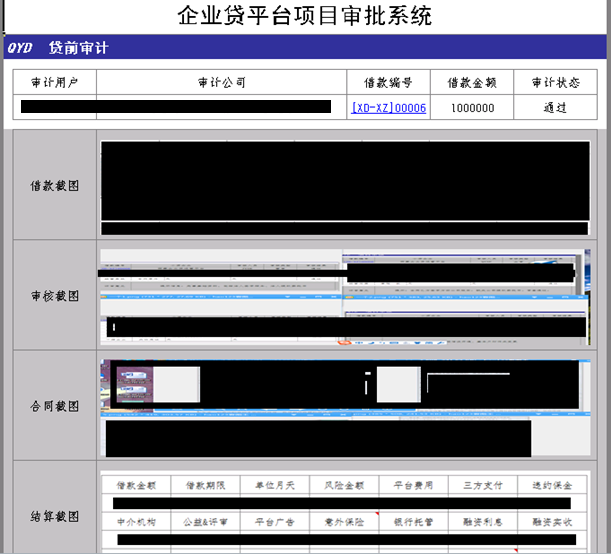Open the loan screenshot image beside 借款截图
611x554 pixels.
point(345,187)
